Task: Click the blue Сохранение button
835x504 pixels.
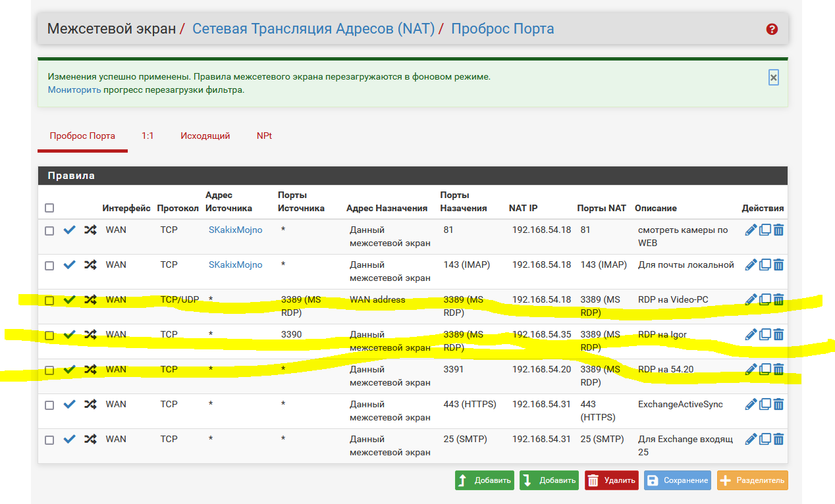Action: pos(678,480)
